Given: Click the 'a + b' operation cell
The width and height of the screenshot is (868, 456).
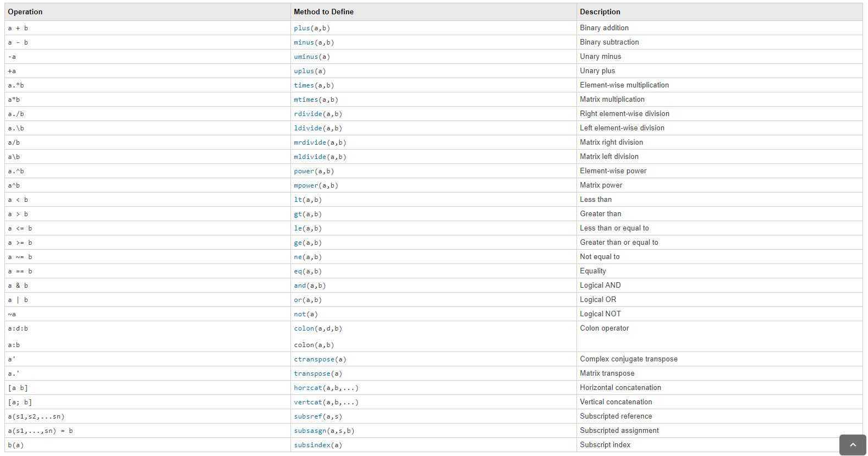Looking at the screenshot, I should [x=147, y=28].
